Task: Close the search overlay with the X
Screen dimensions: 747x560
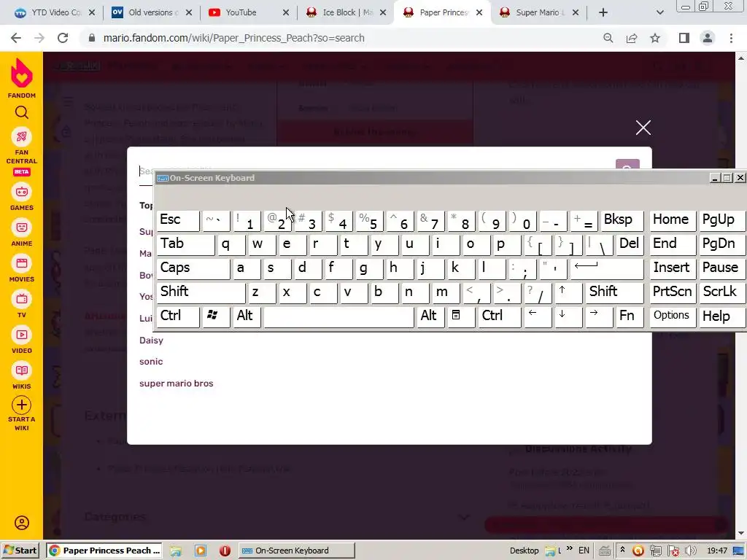Action: [643, 128]
